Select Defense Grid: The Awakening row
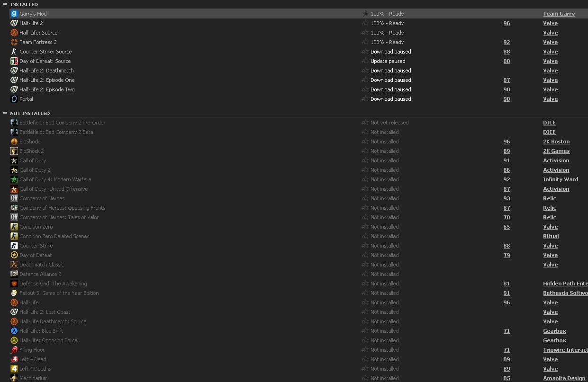The width and height of the screenshot is (588, 382). [x=53, y=284]
